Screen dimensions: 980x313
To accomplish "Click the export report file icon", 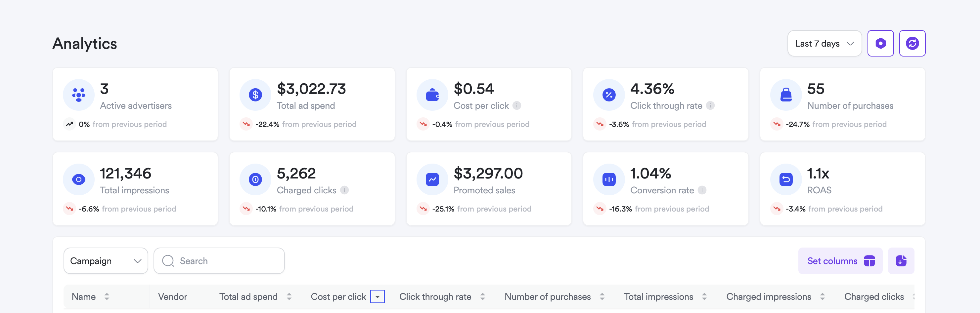I will point(901,260).
